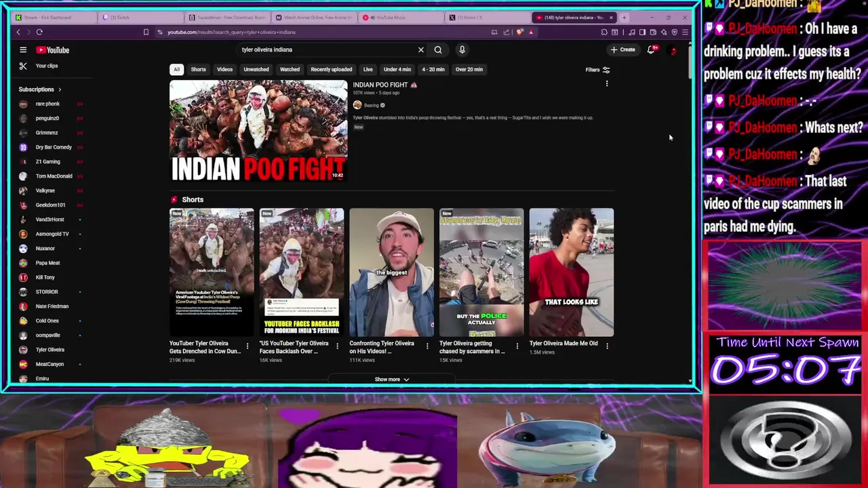
Task: Select the 4 - 20 min filter chip
Action: pos(433,69)
